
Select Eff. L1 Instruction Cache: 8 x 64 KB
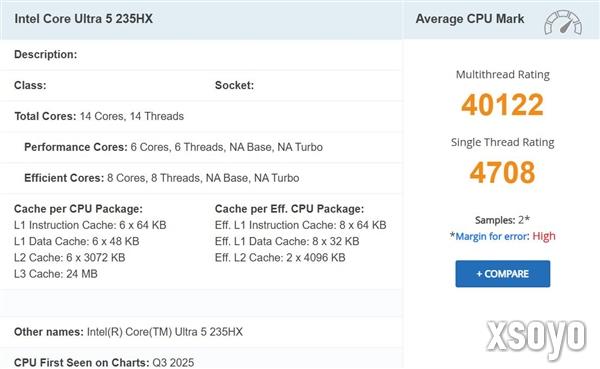[300, 225]
